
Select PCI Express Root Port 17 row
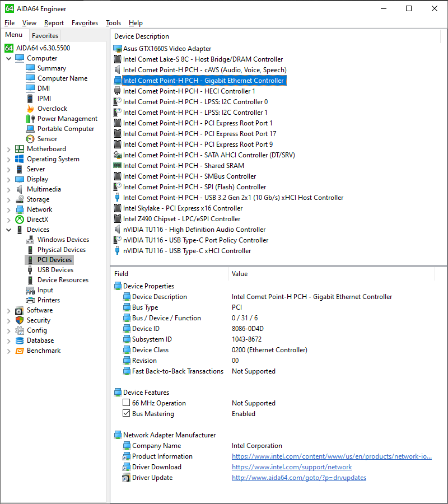[x=199, y=134]
